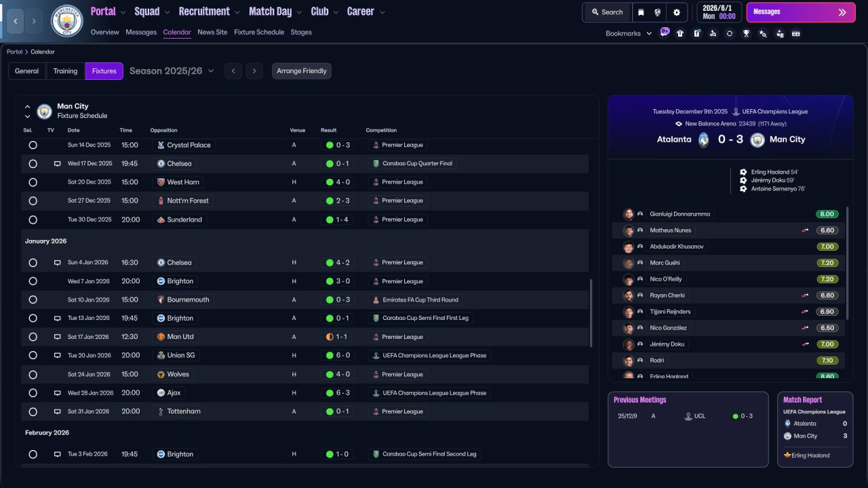868x488 pixels.
Task: Select the Tottenham fixture radio button
Action: coord(33,411)
